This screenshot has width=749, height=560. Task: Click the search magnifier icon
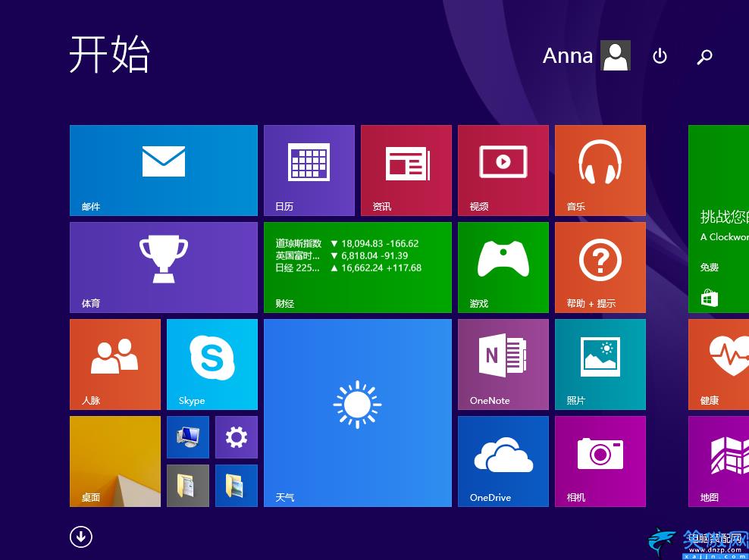click(704, 56)
